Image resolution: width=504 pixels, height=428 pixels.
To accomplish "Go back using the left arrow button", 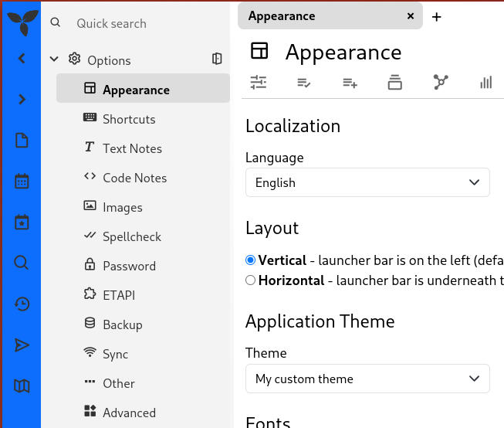I will pyautogui.click(x=22, y=58).
